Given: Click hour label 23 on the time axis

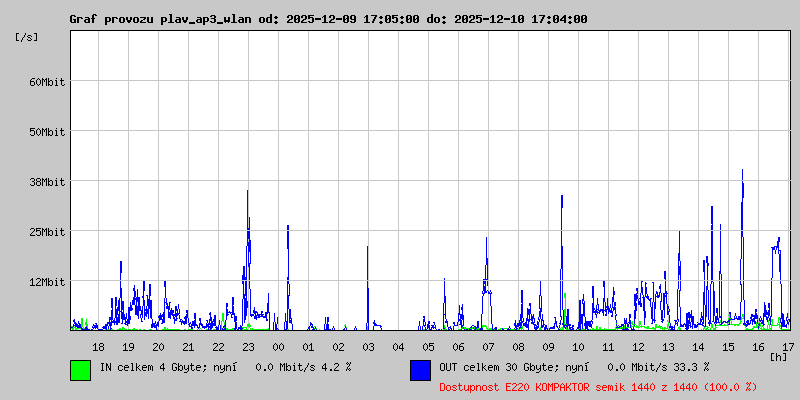Looking at the screenshot, I should (x=248, y=347).
